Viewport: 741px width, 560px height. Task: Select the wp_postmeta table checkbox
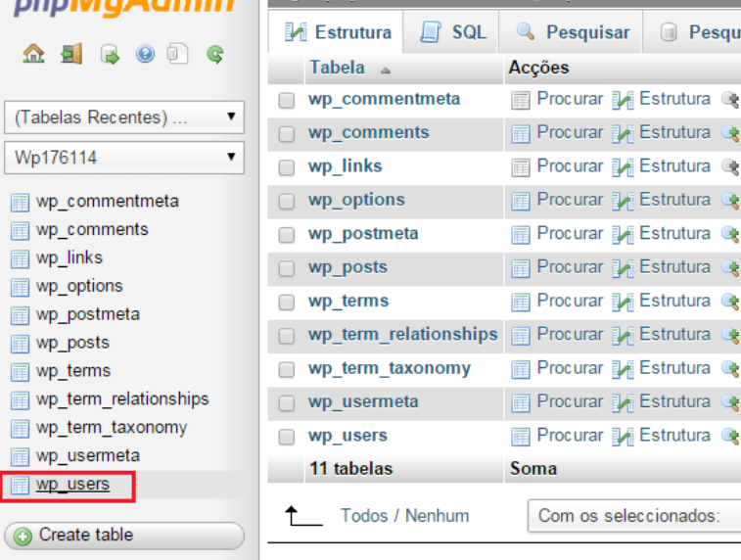287,235
